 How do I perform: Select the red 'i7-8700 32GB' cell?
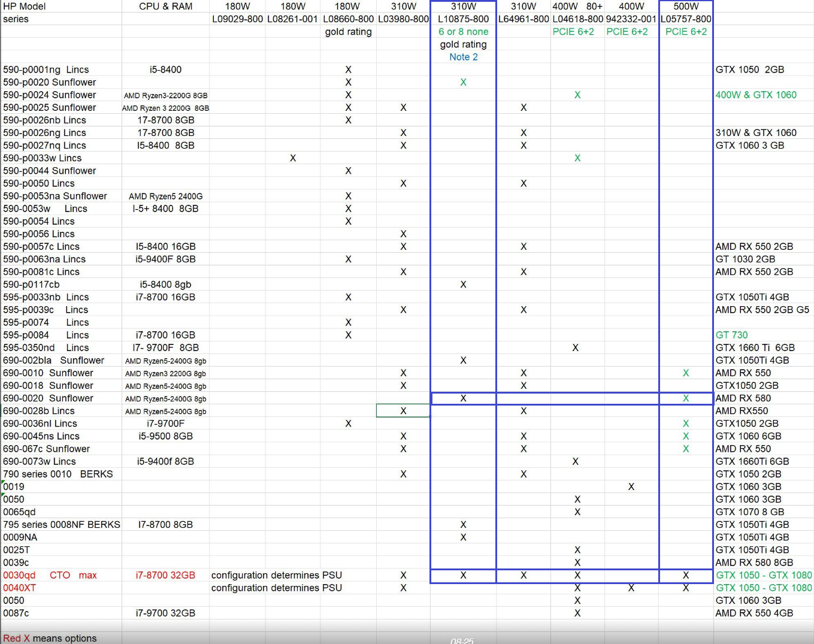(165, 575)
